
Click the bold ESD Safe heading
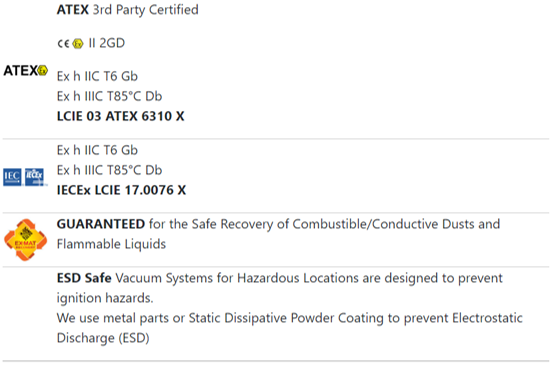pos(84,278)
